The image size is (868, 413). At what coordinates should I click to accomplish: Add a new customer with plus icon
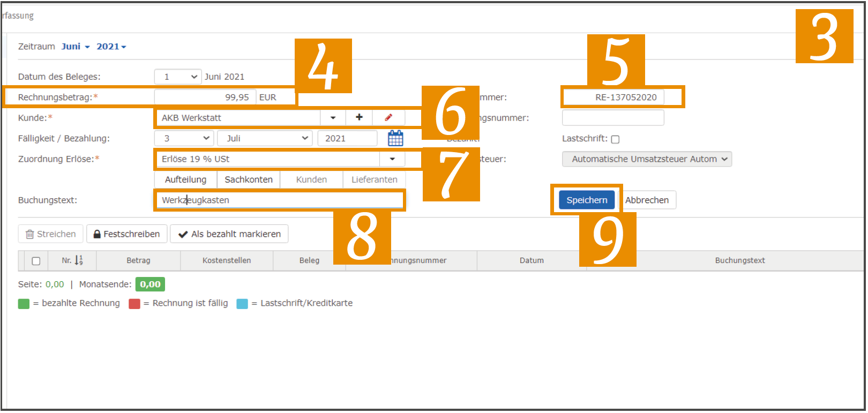tap(359, 117)
